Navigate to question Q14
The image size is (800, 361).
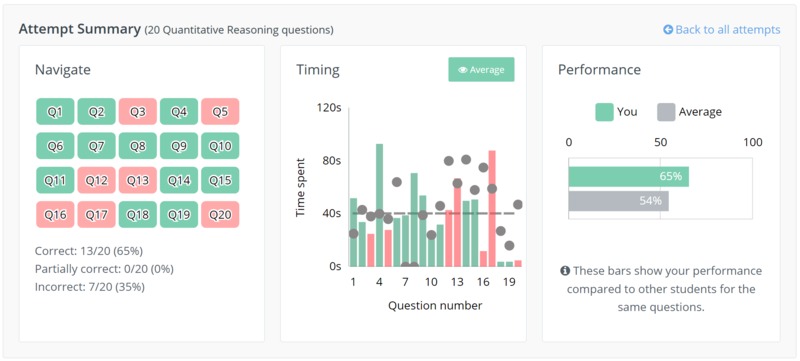[x=179, y=180]
